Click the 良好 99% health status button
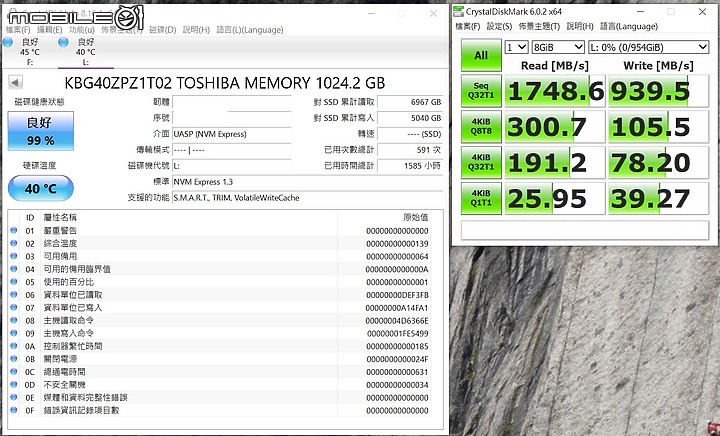This screenshot has width=720, height=436. coord(40,131)
